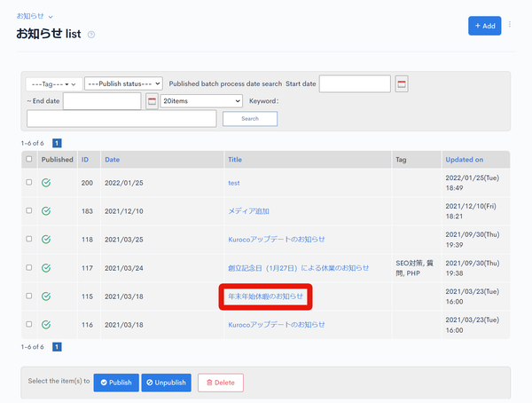Click the updated time 2022/01/25(Tue) 18:49
The width and height of the screenshot is (532, 403).
[473, 183]
